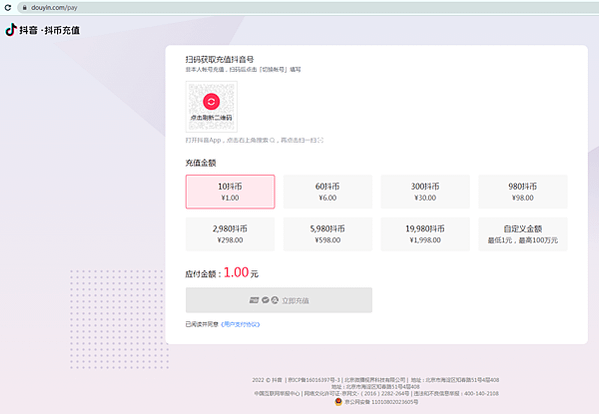Select the 60 抖币 ¥6.00 option
The image size is (599, 414).
click(327, 192)
